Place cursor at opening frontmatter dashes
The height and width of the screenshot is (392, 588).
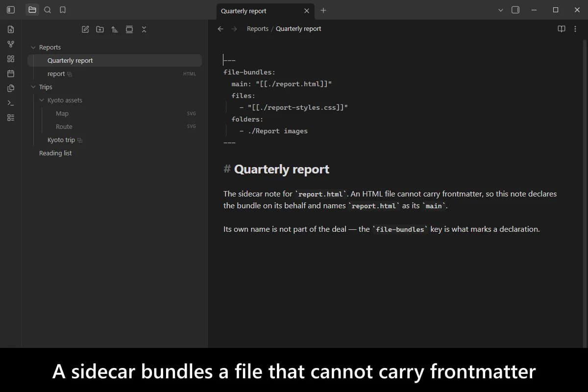(x=229, y=61)
